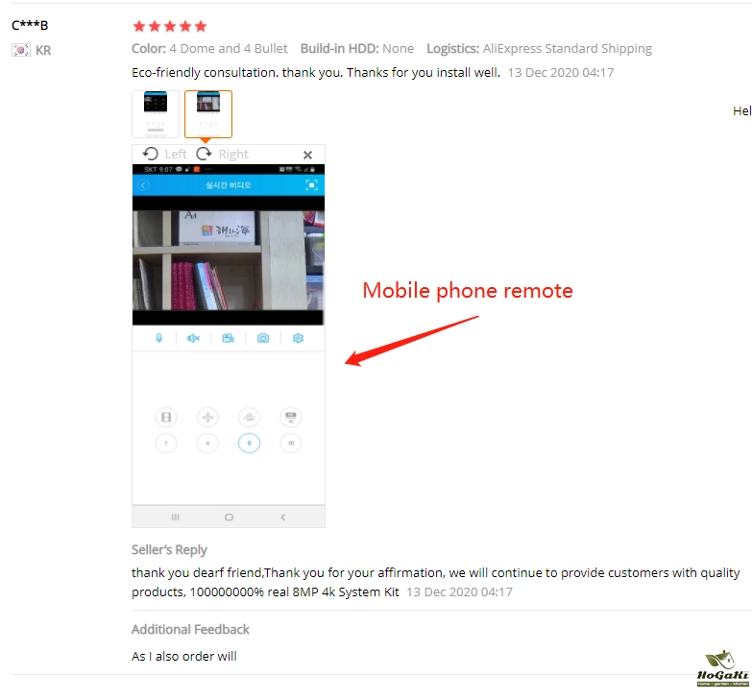Click the South Korea flag icon
The height and width of the screenshot is (700, 752).
(x=20, y=50)
